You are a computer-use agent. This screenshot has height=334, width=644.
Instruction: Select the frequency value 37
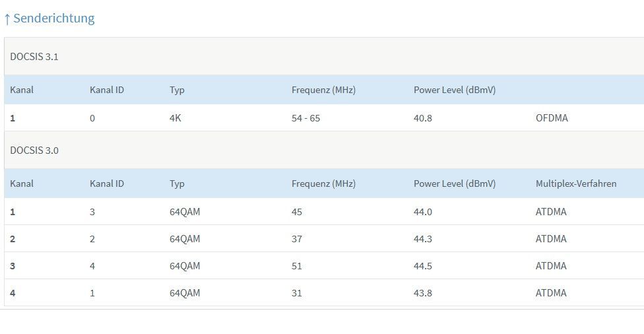pyautogui.click(x=297, y=239)
